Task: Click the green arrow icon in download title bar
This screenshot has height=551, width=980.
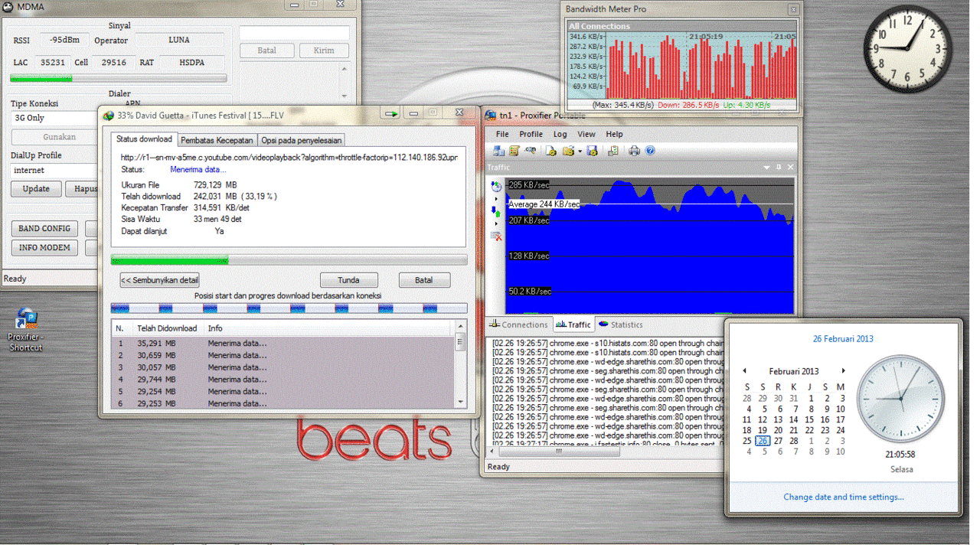Action: click(x=391, y=113)
